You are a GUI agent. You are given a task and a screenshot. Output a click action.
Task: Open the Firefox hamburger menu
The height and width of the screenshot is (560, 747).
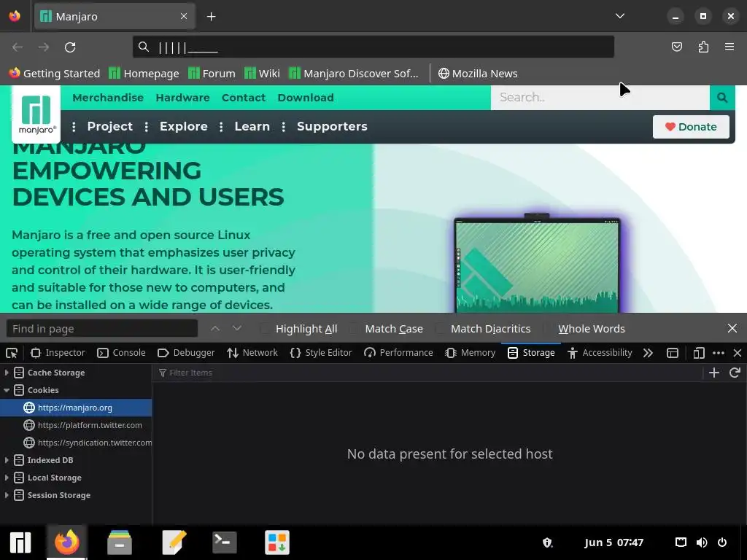click(x=729, y=47)
